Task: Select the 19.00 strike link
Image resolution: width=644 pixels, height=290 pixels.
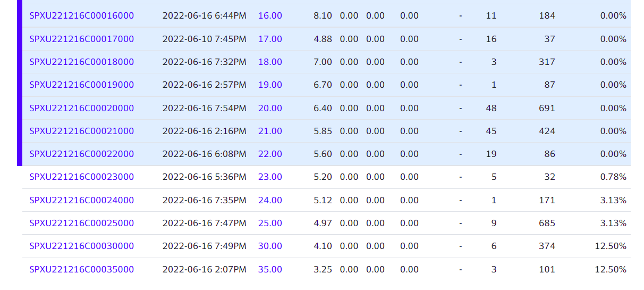Action: [x=270, y=85]
